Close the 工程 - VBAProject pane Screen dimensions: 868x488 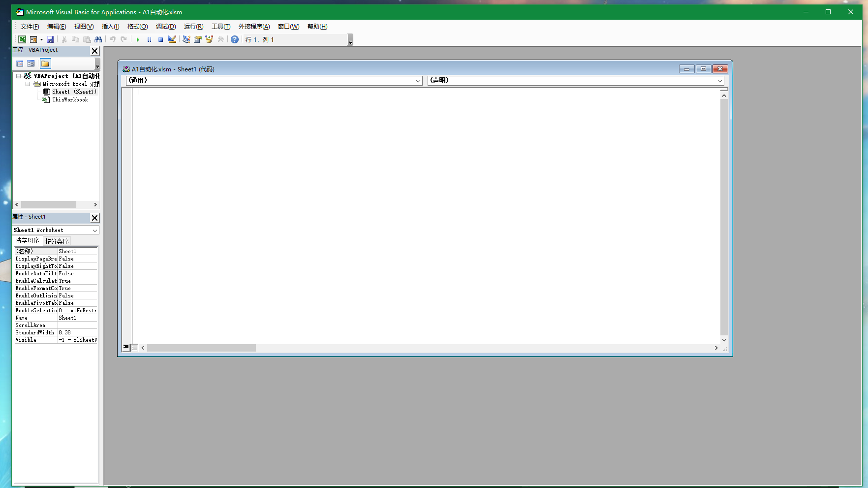pos(95,51)
